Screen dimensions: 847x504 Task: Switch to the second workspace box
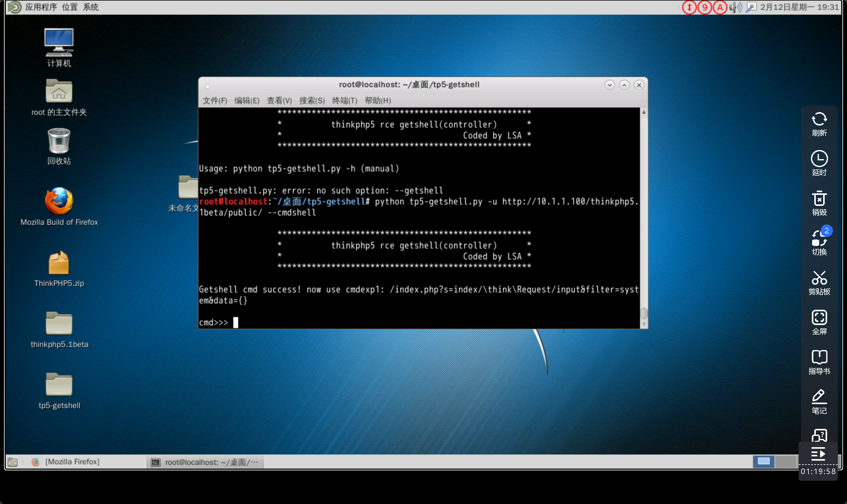tap(786, 462)
